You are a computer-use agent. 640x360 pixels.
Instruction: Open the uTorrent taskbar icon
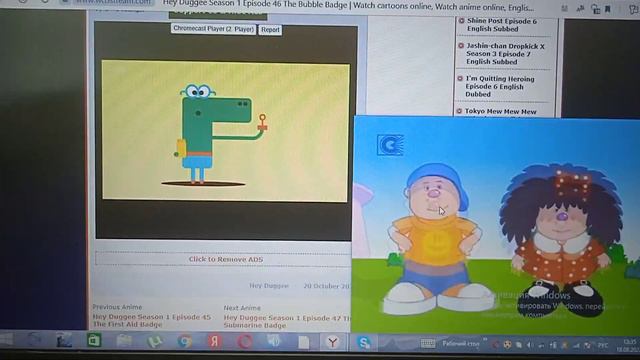[154, 341]
